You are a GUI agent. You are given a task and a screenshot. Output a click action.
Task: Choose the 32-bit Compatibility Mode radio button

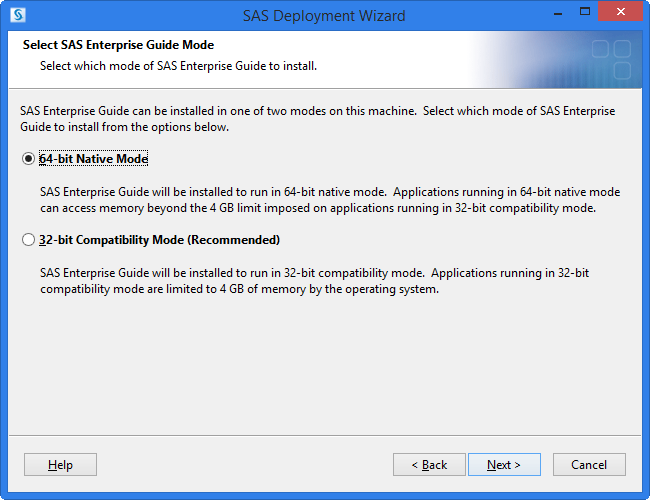(28, 240)
